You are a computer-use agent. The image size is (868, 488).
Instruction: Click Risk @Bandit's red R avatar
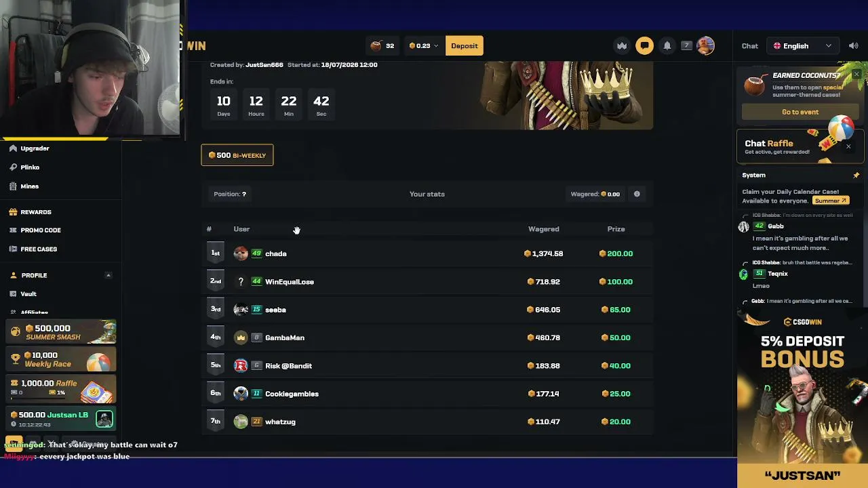click(241, 366)
